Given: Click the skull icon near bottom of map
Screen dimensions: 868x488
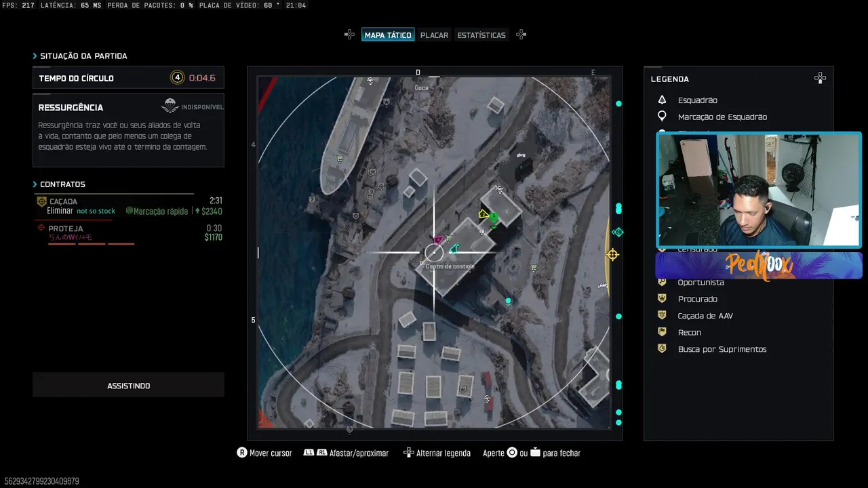Looking at the screenshot, I should point(486,399).
